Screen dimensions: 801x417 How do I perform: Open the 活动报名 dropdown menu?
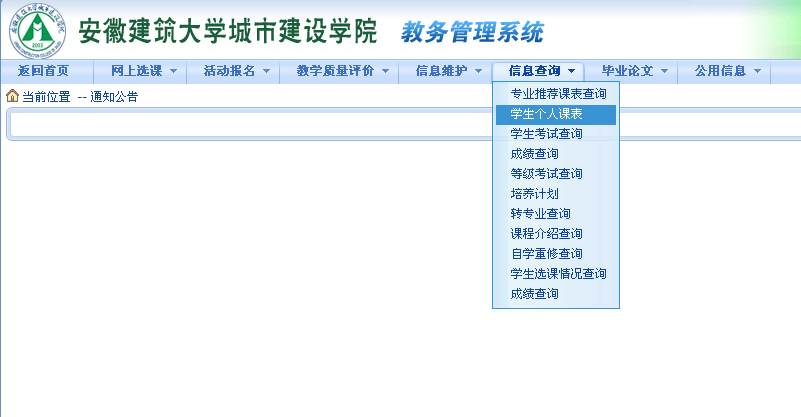pos(236,71)
